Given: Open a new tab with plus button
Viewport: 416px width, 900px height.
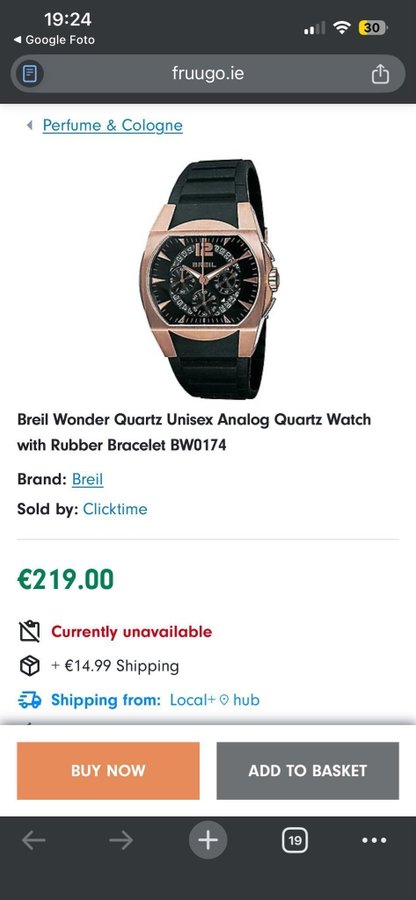Looking at the screenshot, I should [208, 840].
